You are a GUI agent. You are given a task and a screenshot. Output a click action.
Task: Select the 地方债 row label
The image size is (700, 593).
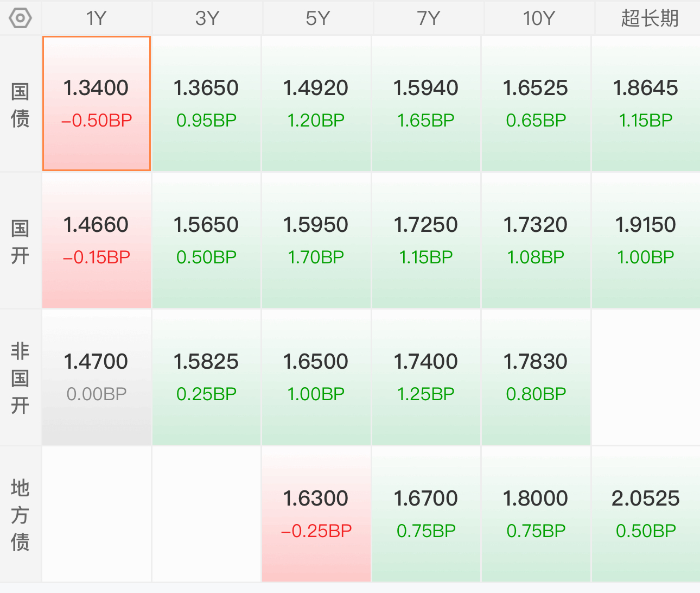[x=20, y=514]
